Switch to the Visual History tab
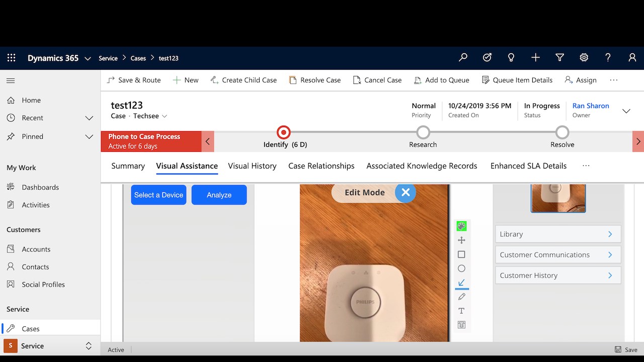This screenshot has width=644, height=362. pos(252,166)
